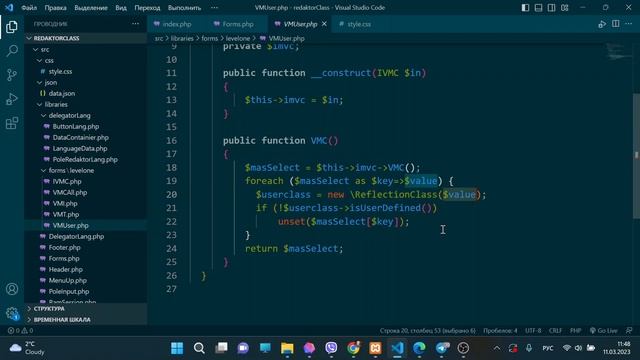Open the Выполнить menu
640x360 pixels.
coord(184,8)
